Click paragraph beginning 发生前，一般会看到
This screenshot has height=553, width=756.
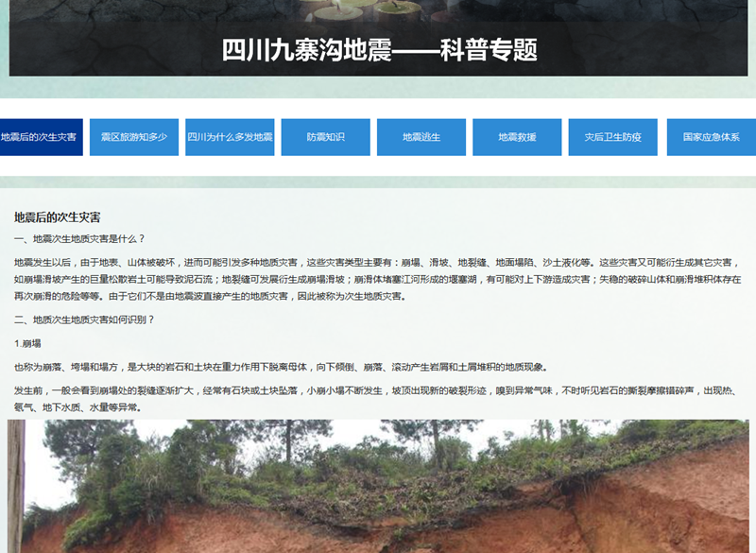click(x=378, y=398)
